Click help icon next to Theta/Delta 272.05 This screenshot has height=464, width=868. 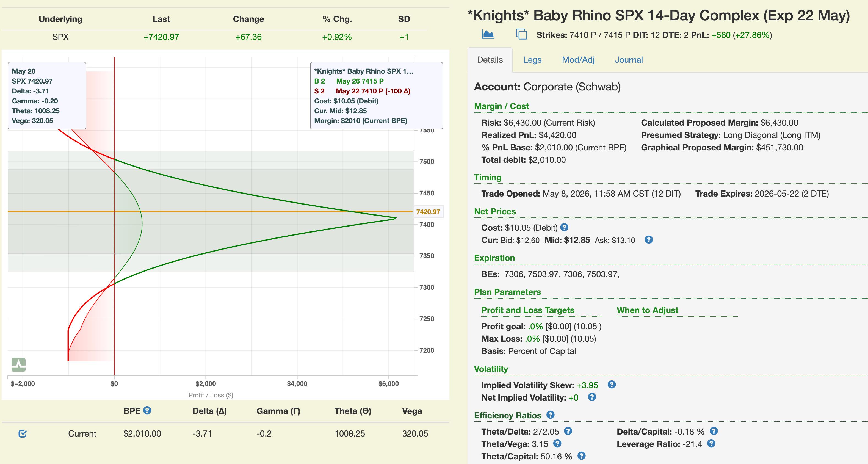click(x=568, y=431)
